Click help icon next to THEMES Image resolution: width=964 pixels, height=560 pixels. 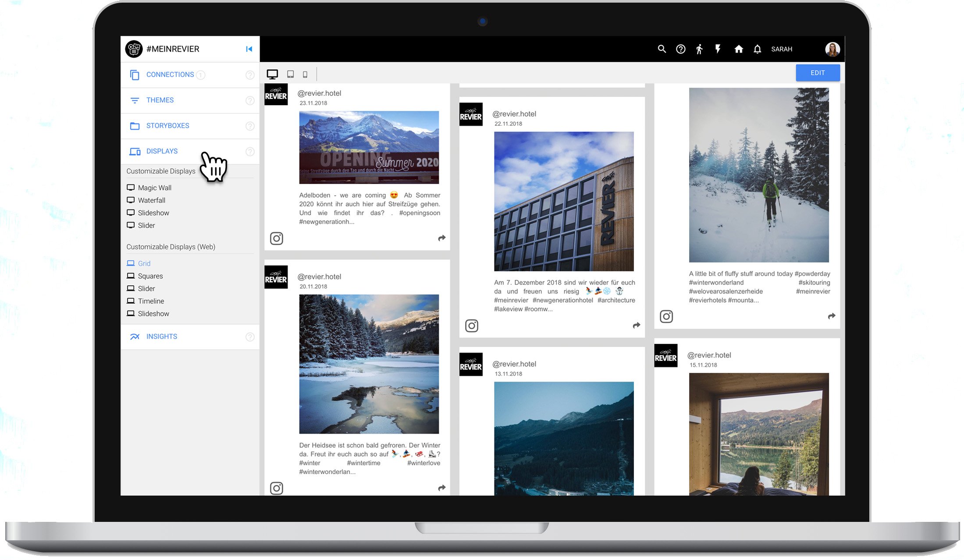point(250,100)
